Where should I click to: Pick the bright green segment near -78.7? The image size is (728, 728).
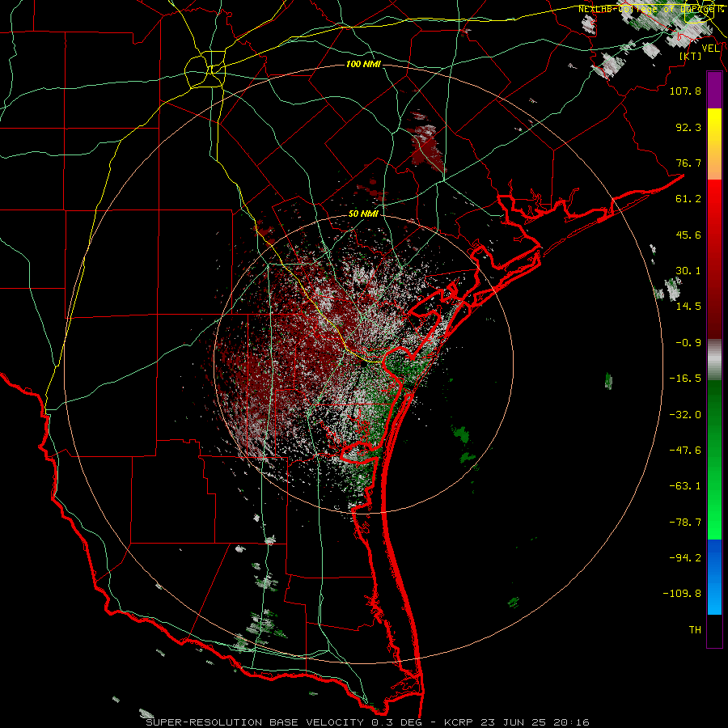714,523
